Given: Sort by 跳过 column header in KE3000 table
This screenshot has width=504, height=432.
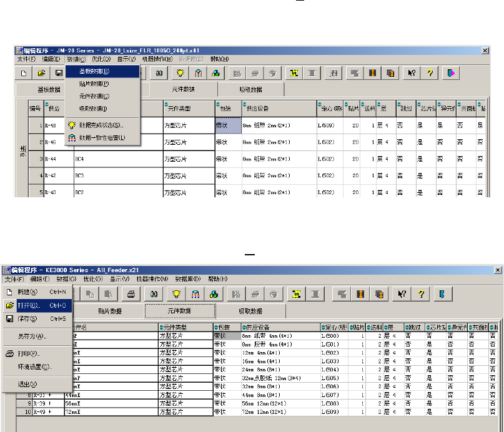Looking at the screenshot, I should 414,327.
